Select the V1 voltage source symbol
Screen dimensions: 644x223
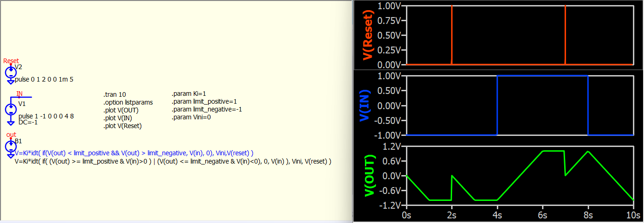coord(10,109)
